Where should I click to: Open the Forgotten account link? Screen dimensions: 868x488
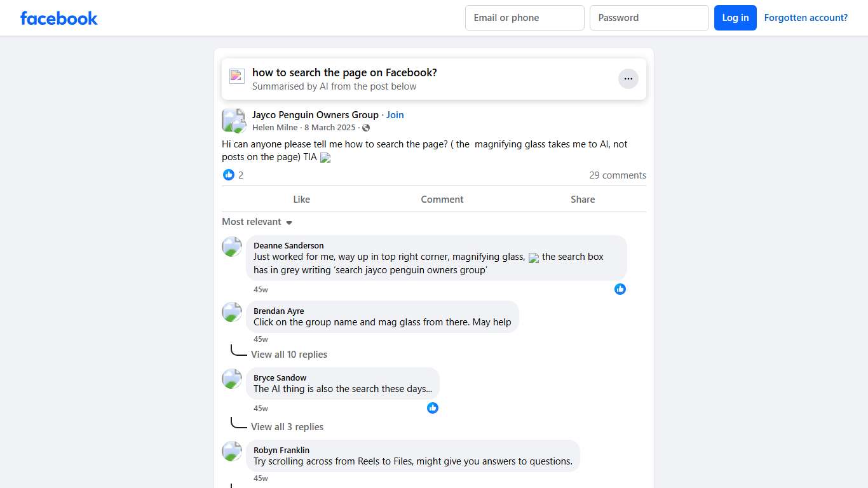click(x=806, y=18)
